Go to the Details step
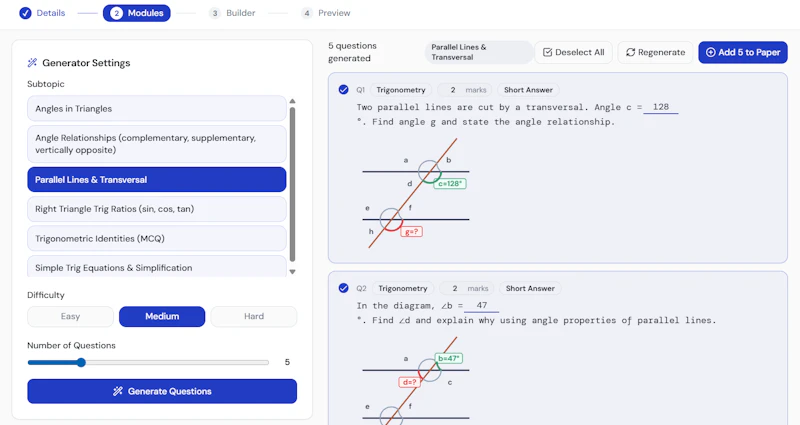This screenshot has width=800, height=425. click(42, 13)
